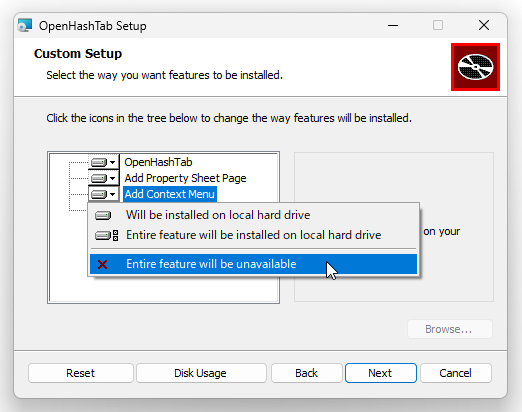Screen dimensions: 522x412
Task: Click the OpenHashTab Setup title bar icon
Action: pos(25,25)
